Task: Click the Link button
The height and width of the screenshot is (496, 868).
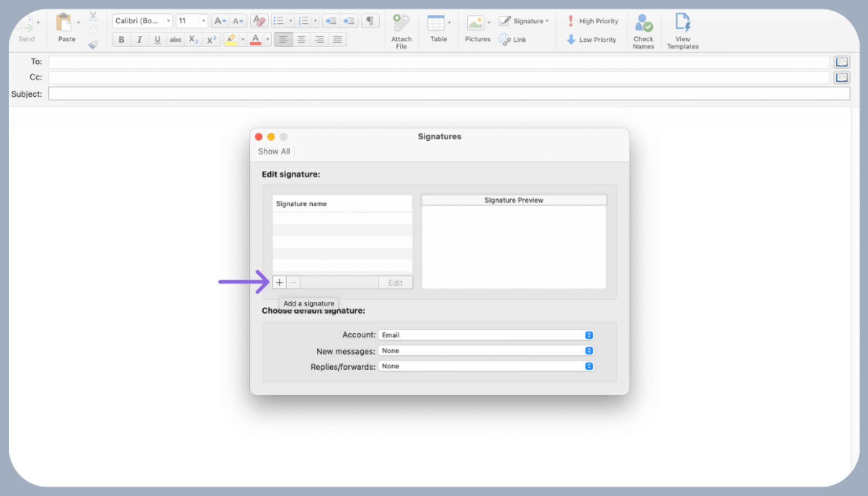Action: tap(512, 39)
